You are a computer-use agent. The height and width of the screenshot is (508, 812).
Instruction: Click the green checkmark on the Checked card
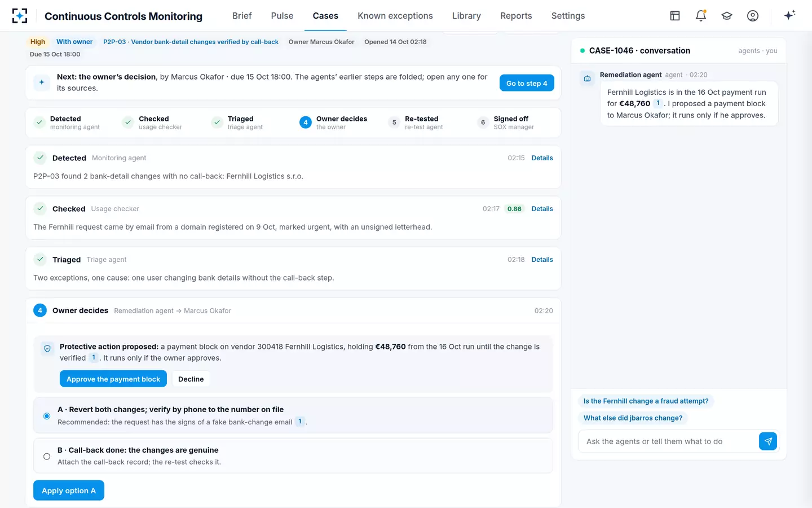click(40, 209)
